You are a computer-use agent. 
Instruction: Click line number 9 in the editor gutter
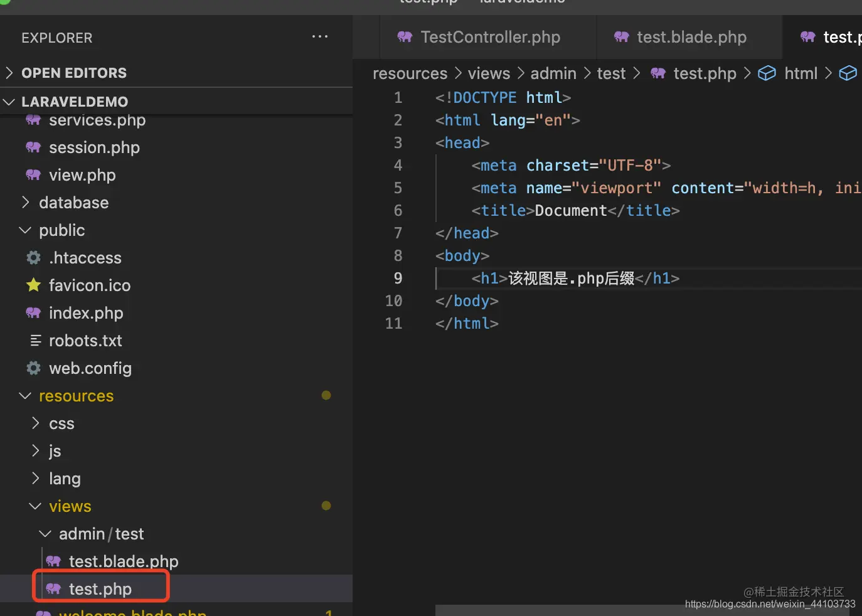[398, 278]
